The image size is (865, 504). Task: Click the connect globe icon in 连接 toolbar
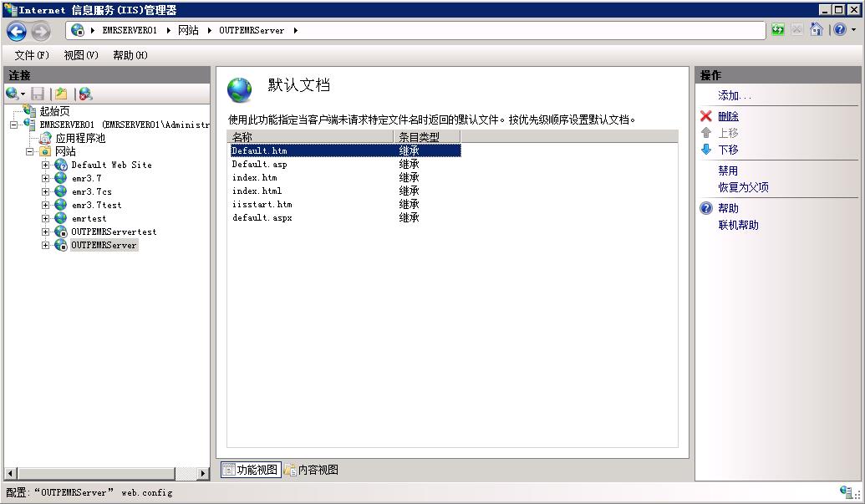[13, 94]
